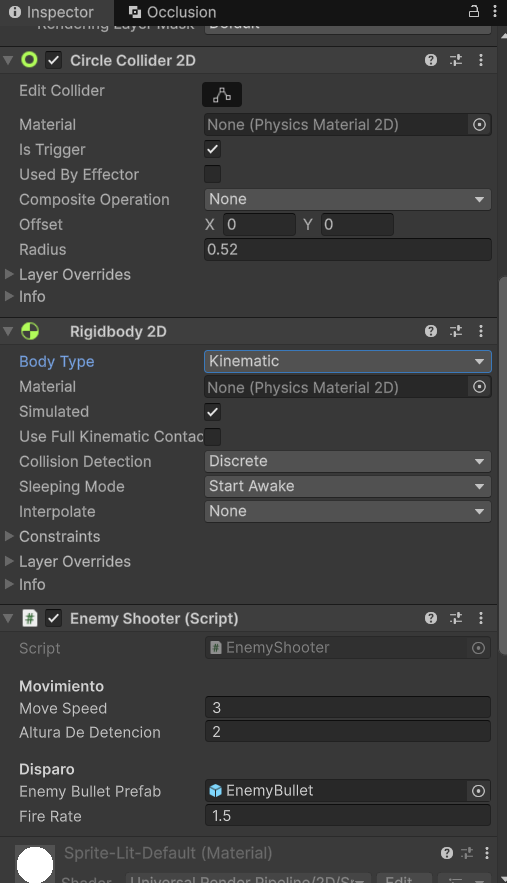Click the Inspector tab info icon
Image resolution: width=507 pixels, height=883 pixels.
pos(15,12)
